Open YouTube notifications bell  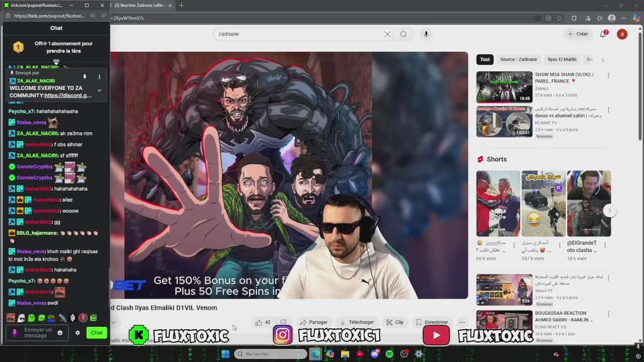603,34
